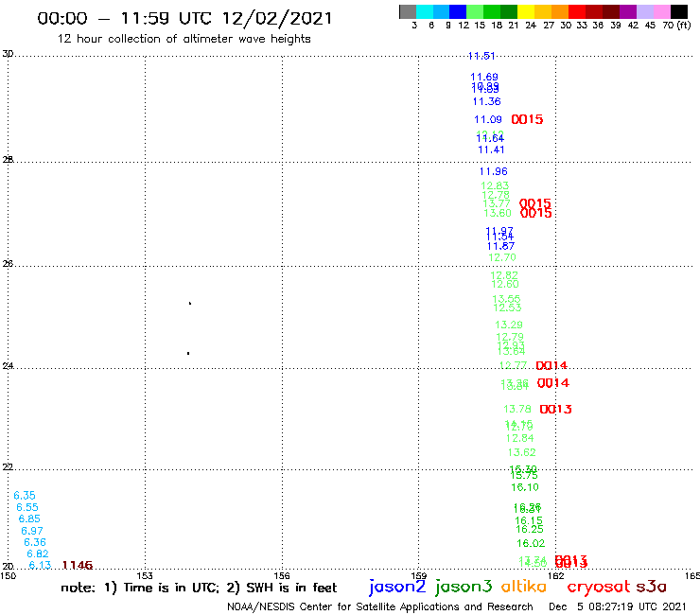Image resolution: width=700 pixels, height=615 pixels.
Task: Click the orange swatch in the color scale
Action: 560,11
